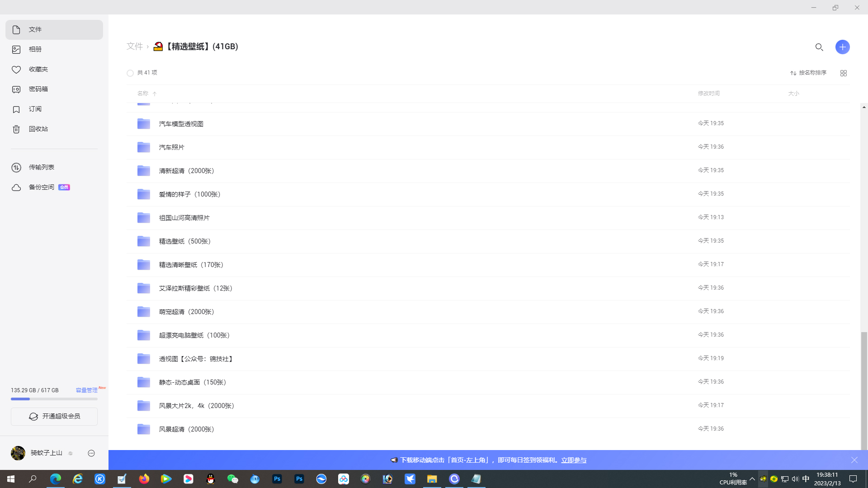Viewport: 868px width, 488px height.
Task: Click folder icon of 静态-动态桌面（150张）
Action: click(x=144, y=382)
